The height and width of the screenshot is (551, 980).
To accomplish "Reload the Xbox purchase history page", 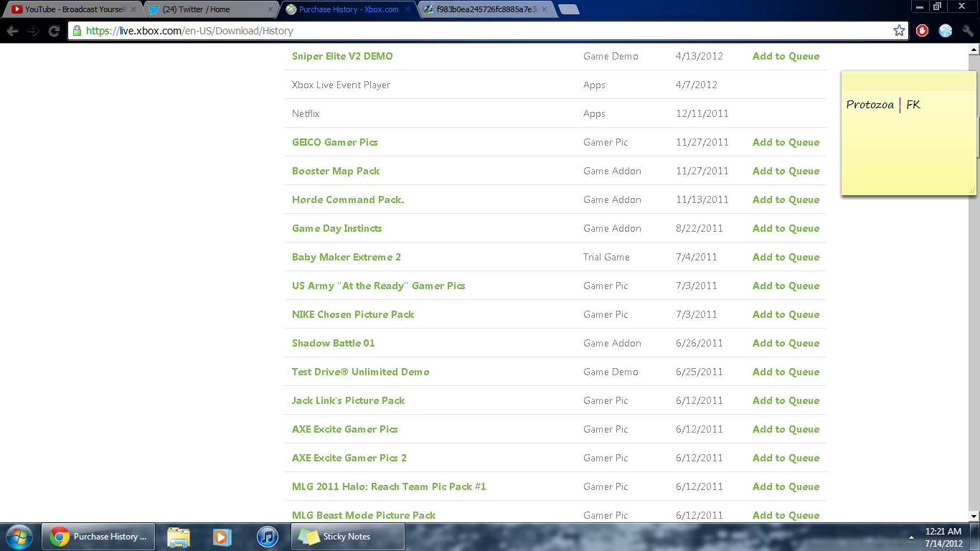I will (x=54, y=31).
